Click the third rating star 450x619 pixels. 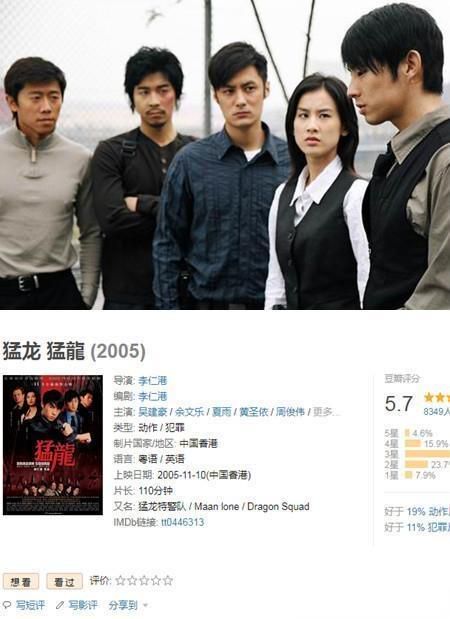pos(144,580)
